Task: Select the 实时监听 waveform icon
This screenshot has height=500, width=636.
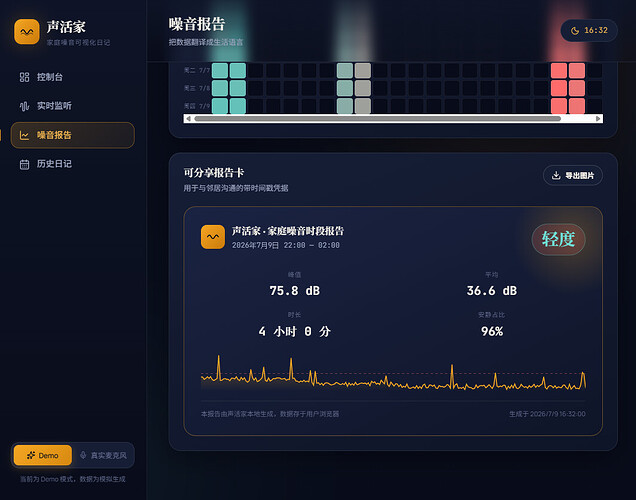Action: [x=24, y=106]
